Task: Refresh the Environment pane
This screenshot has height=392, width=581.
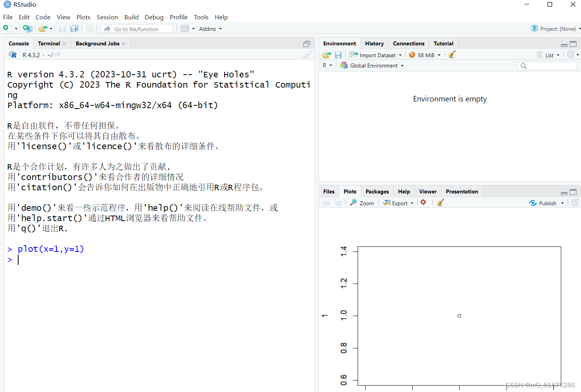Action: pos(571,54)
